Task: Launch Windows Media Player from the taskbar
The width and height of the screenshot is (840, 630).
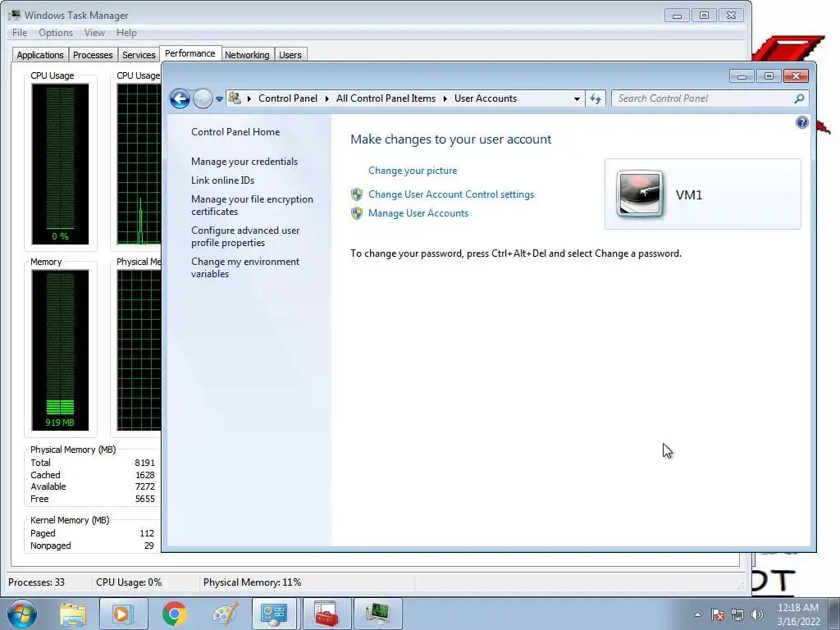Action: [122, 614]
